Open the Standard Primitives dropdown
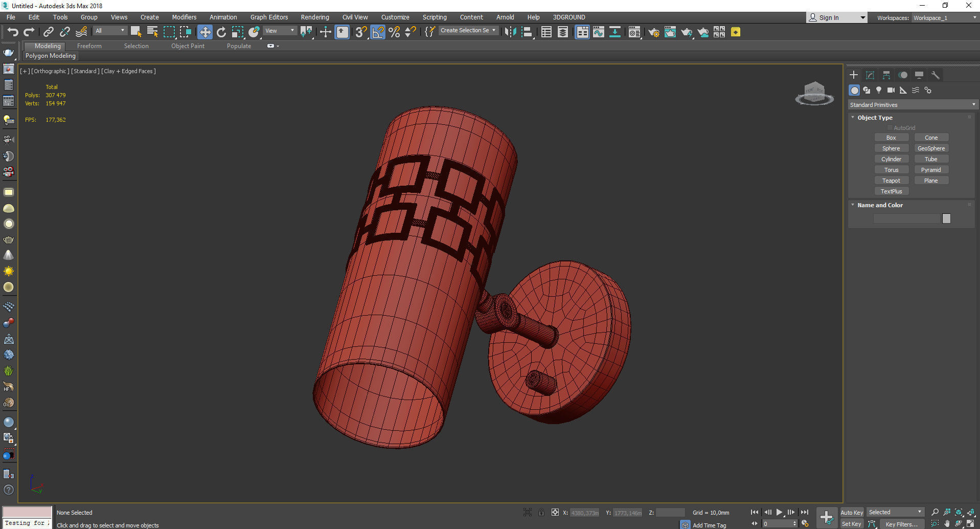The image size is (980, 529). pos(913,105)
